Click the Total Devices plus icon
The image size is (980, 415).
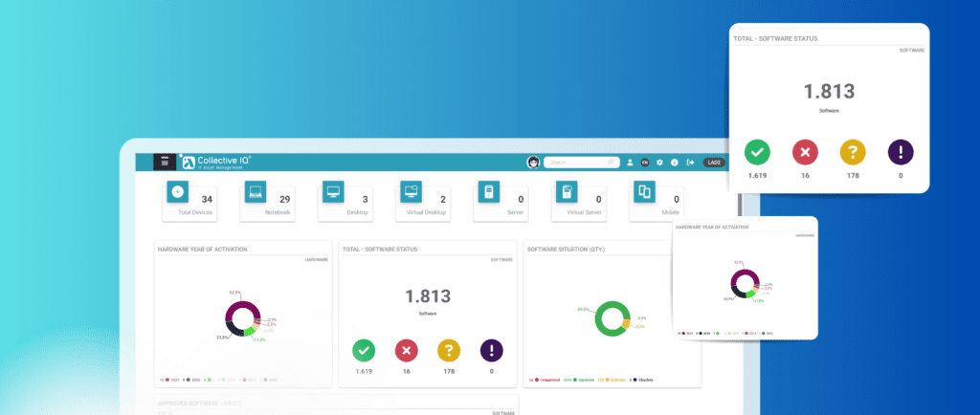pos(177,191)
